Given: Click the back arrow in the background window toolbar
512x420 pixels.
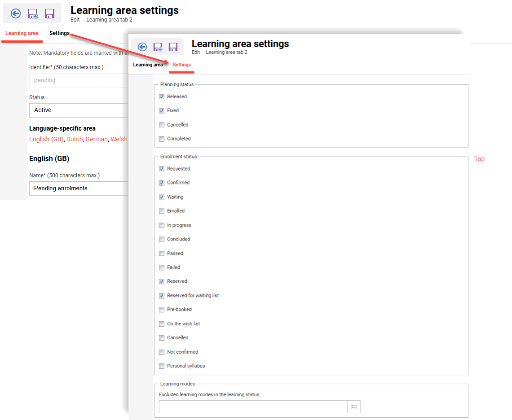Looking at the screenshot, I should click(15, 13).
